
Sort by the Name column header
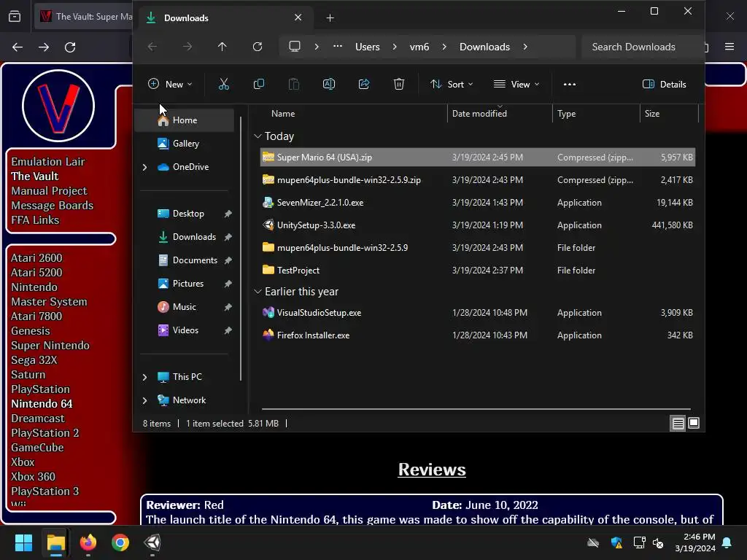point(283,114)
